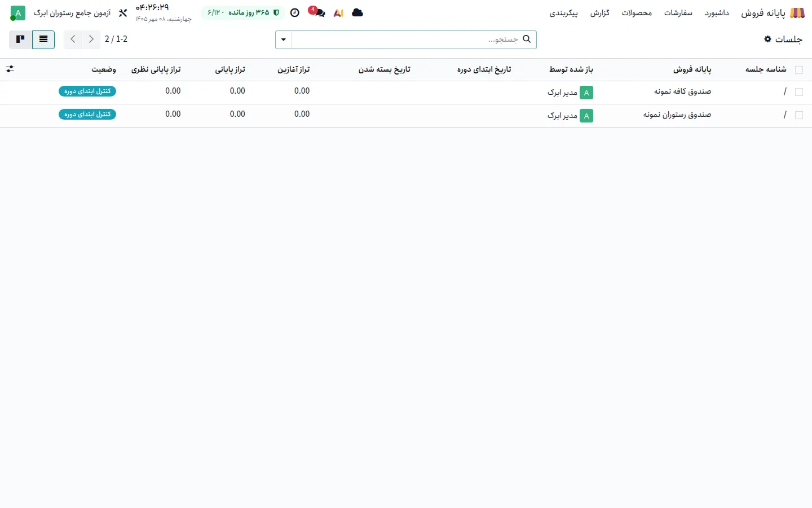Expand the search options dropdown arrow
Screen dimensions: 812x508
click(x=284, y=40)
